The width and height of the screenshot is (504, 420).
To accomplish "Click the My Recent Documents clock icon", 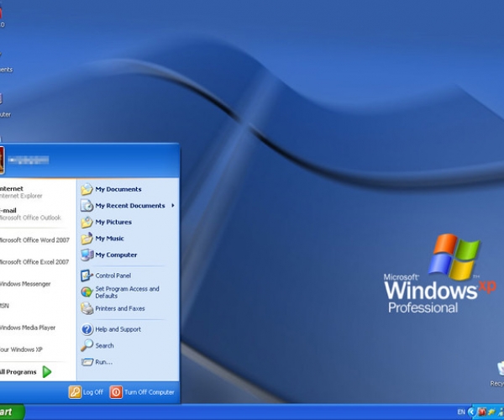I will 87,206.
